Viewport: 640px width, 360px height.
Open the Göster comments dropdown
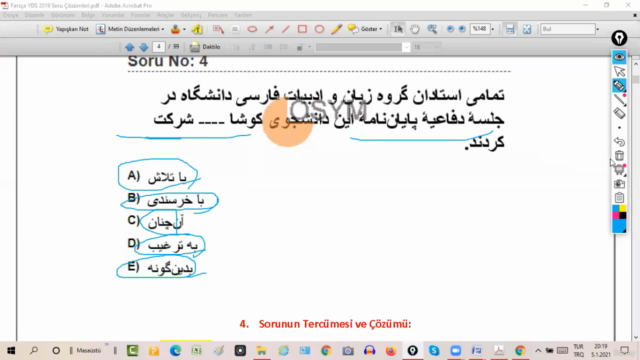[x=365, y=29]
